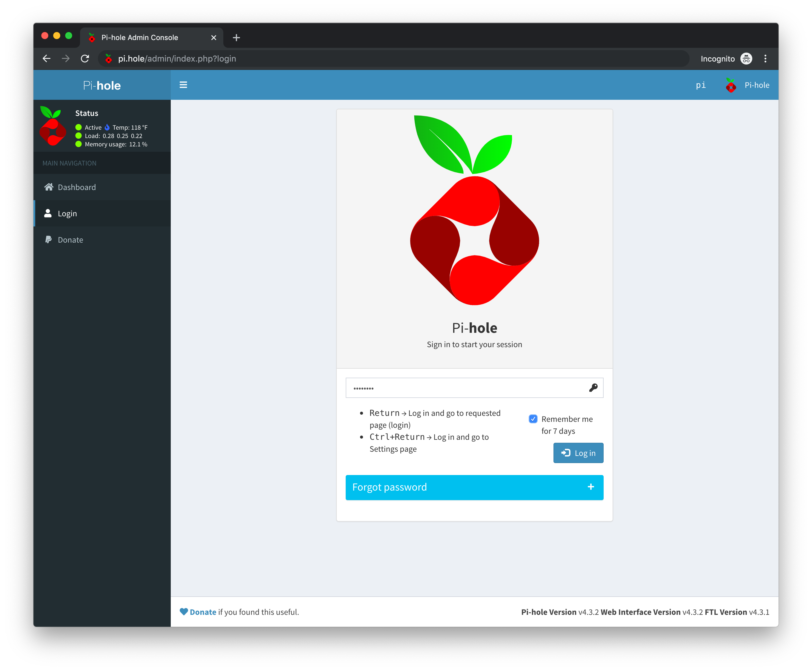This screenshot has width=812, height=671.
Task: Select the Pi-hole Admin Console tab
Action: pyautogui.click(x=140, y=37)
